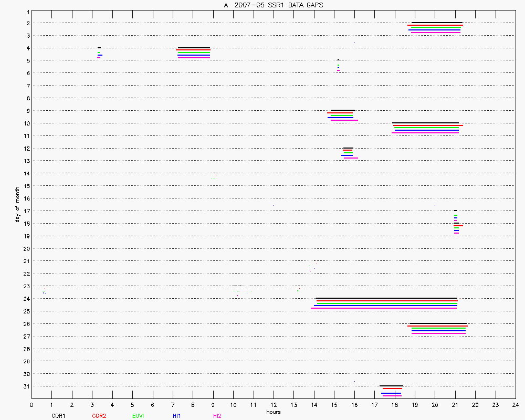Click the COR1 legend label

click(58, 416)
